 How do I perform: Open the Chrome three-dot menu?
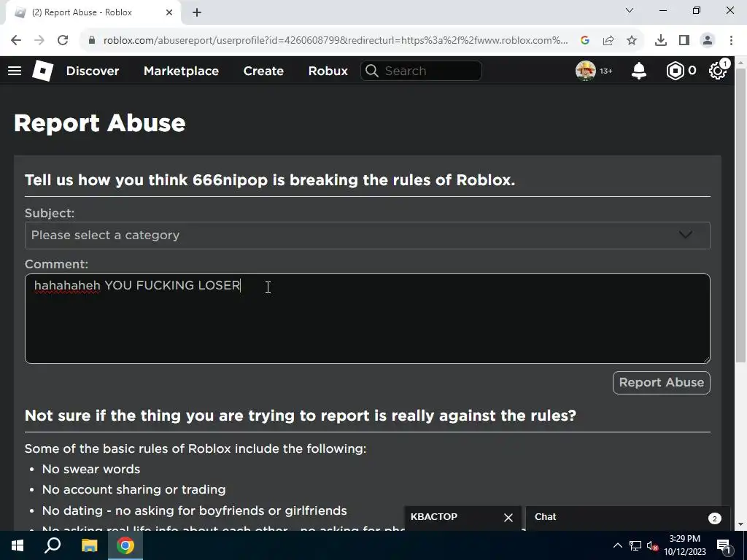[x=731, y=41]
